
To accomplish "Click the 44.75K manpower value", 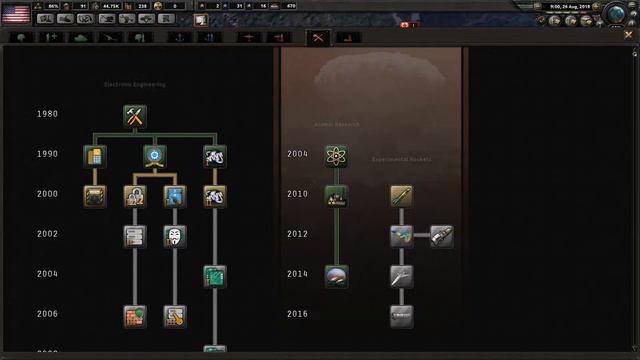I will point(111,6).
